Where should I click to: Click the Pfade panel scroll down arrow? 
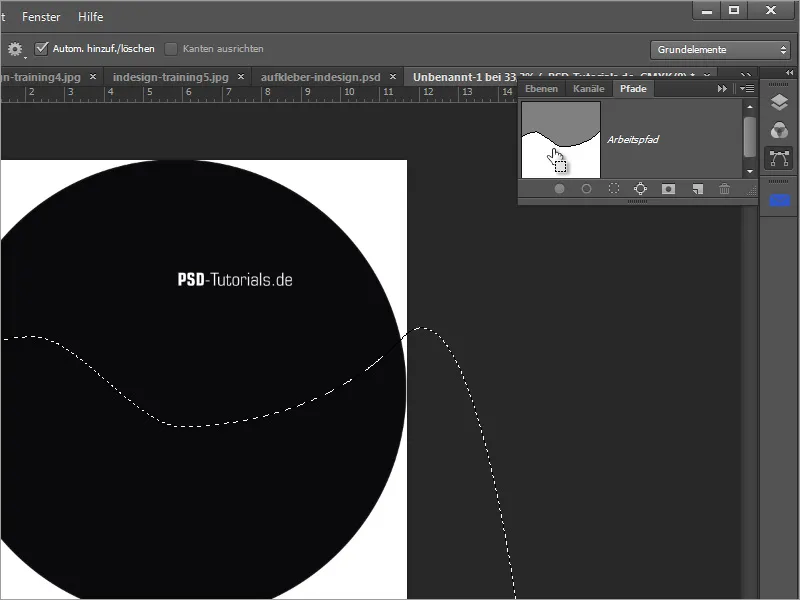(x=749, y=171)
